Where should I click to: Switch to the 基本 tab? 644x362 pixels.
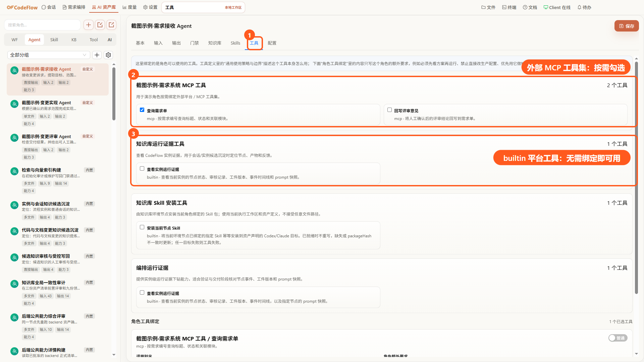point(140,43)
